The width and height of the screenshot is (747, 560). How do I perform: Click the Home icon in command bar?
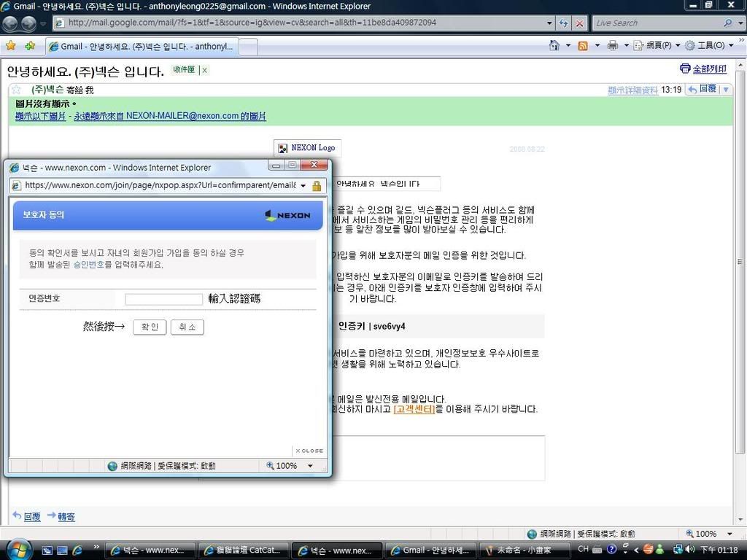click(554, 45)
